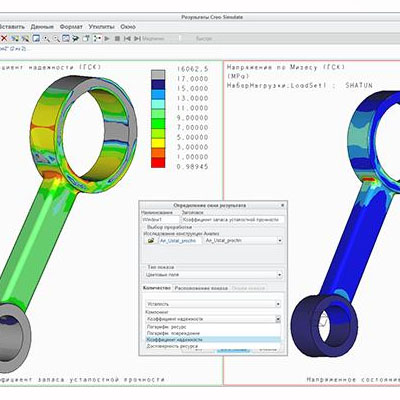Click the zoom in magnifier icon

click(46, 39)
